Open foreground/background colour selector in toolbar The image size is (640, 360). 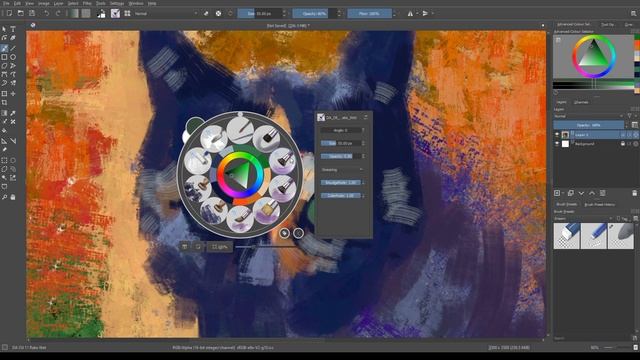tap(101, 13)
